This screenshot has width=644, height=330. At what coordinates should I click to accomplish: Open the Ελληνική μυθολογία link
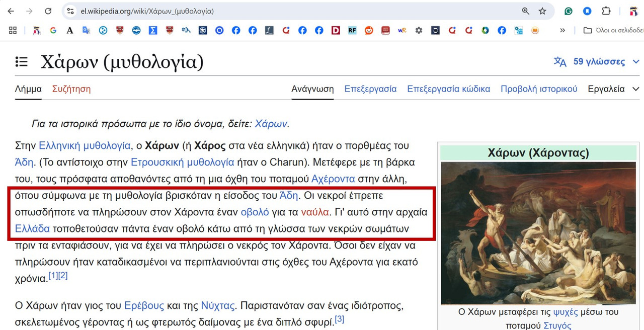pyautogui.click(x=85, y=146)
